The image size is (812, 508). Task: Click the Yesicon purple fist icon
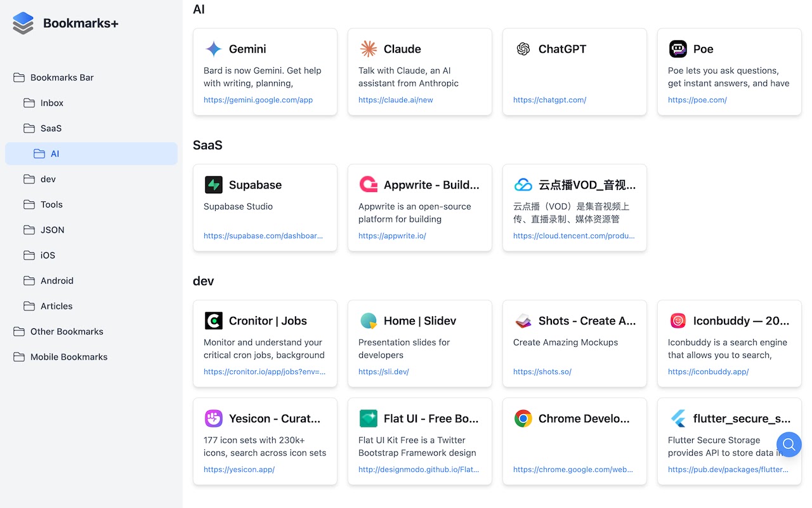tap(214, 418)
